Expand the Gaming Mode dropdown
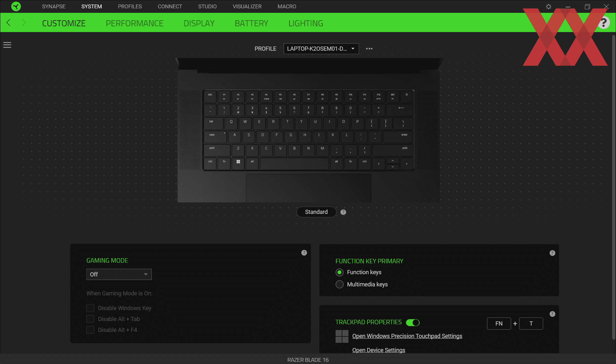This screenshot has width=616, height=364. tap(119, 274)
